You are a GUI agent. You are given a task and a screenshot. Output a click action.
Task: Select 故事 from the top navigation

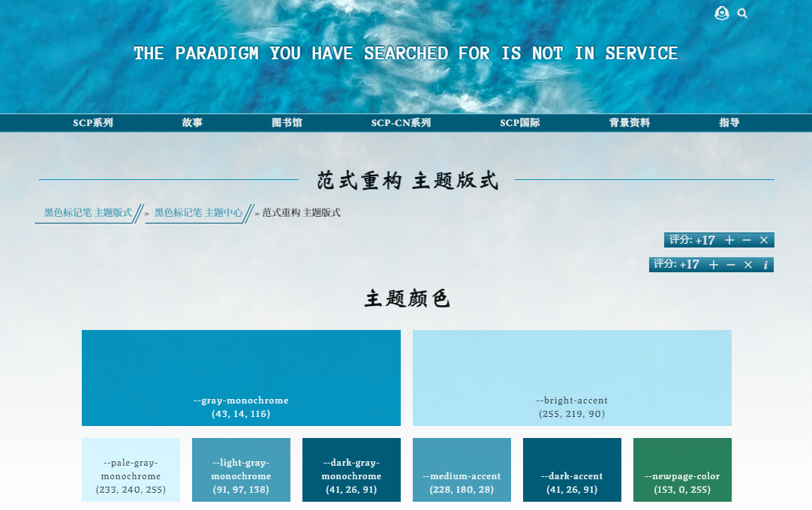192,122
